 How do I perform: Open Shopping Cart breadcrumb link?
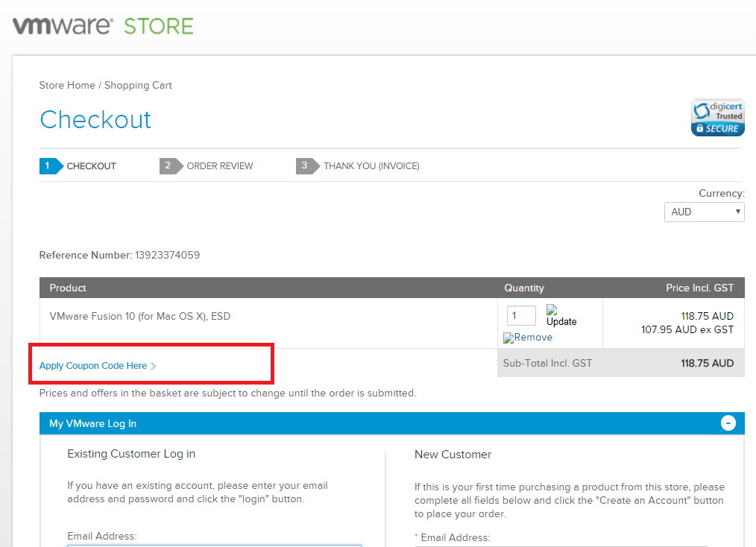tap(138, 85)
